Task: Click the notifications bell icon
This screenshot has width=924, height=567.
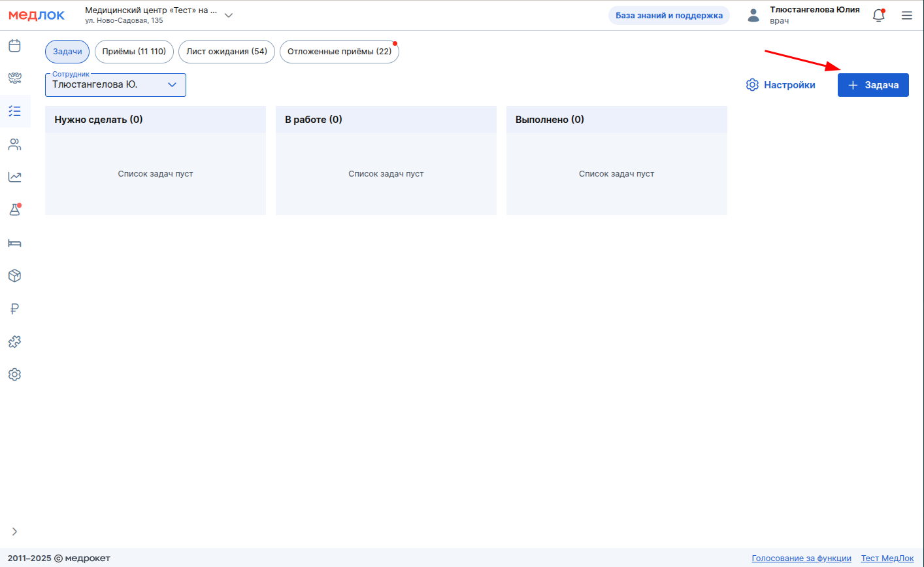Action: (x=878, y=16)
